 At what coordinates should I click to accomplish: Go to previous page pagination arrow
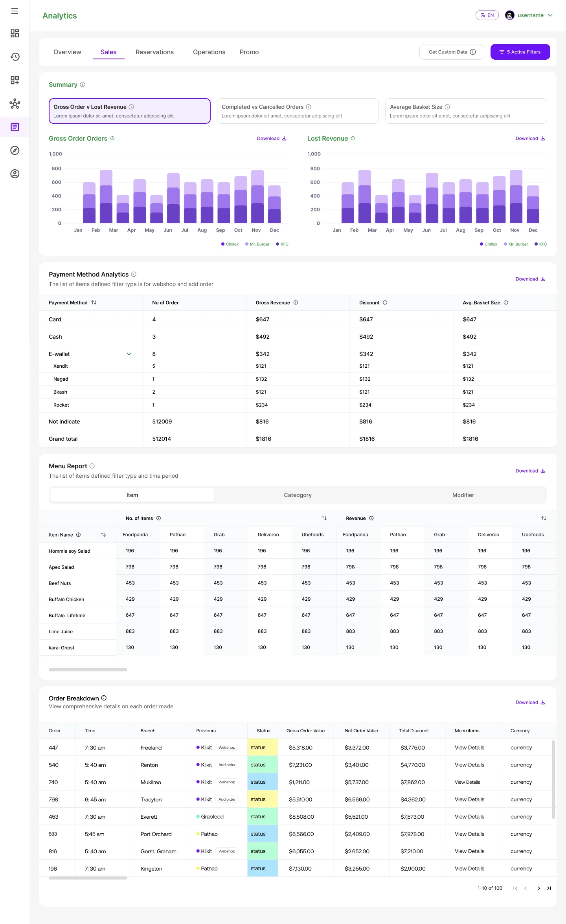(526, 888)
